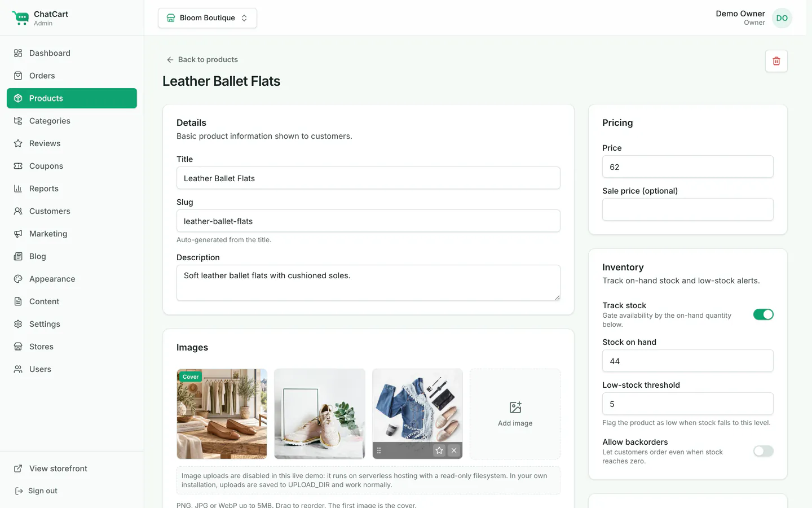Open the Bloom Boutique store selector
The width and height of the screenshot is (812, 508).
point(208,18)
